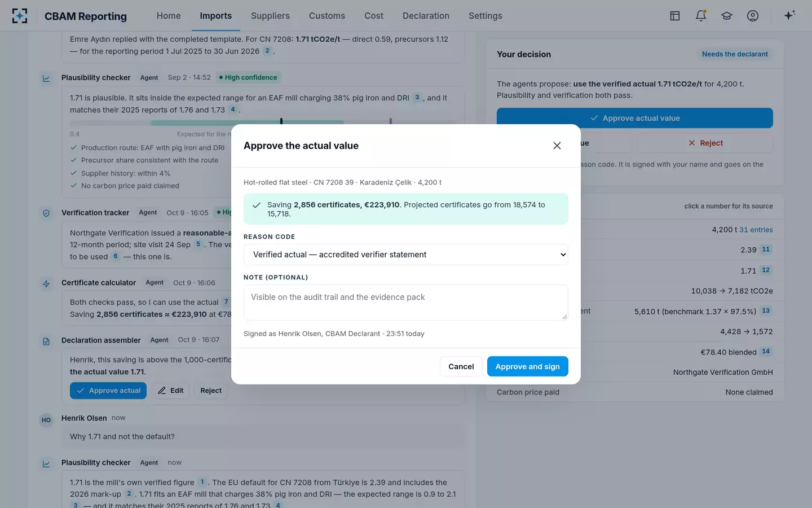812x508 pixels.
Task: Go to the Home tab
Action: point(169,16)
